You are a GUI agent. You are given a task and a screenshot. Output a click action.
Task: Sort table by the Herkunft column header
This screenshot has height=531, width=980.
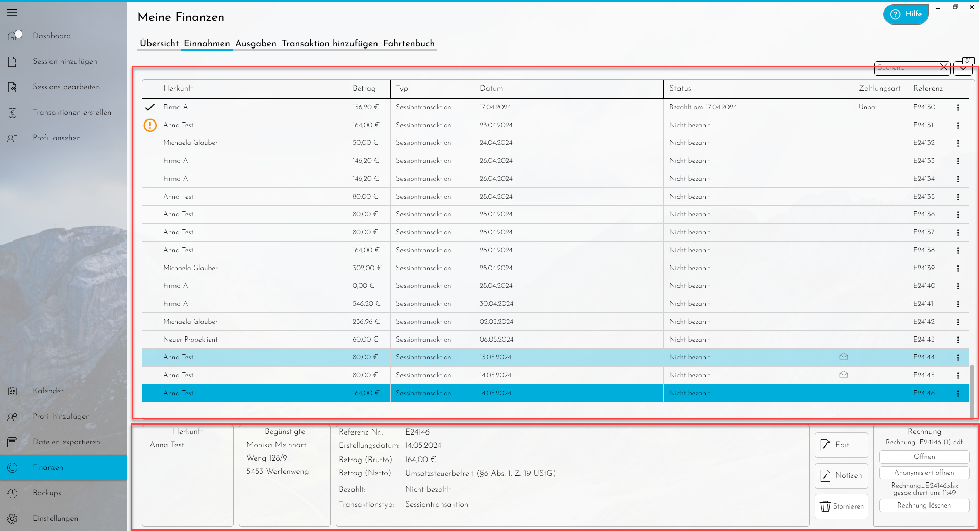tap(253, 89)
